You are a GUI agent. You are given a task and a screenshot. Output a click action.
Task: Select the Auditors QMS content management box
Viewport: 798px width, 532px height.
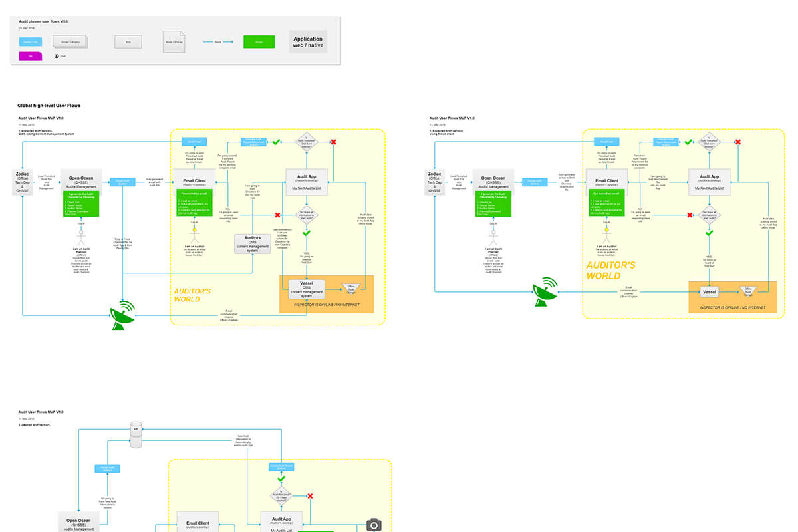pyautogui.click(x=252, y=244)
